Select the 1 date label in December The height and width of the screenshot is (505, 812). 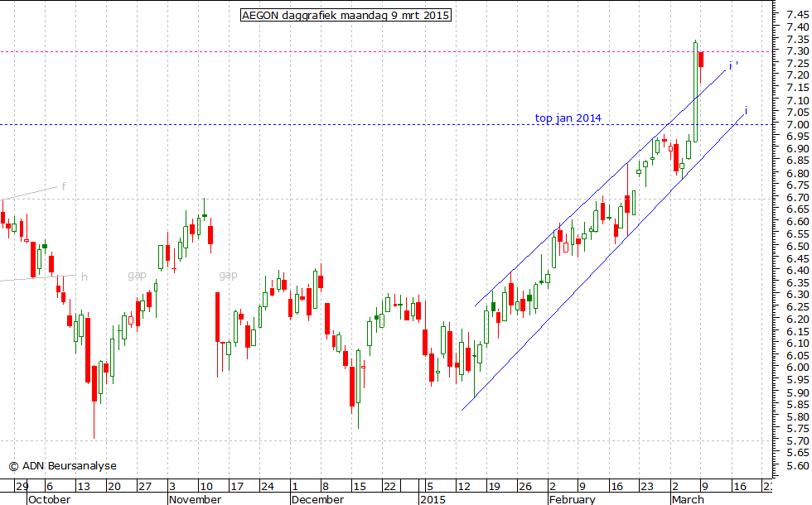295,487
